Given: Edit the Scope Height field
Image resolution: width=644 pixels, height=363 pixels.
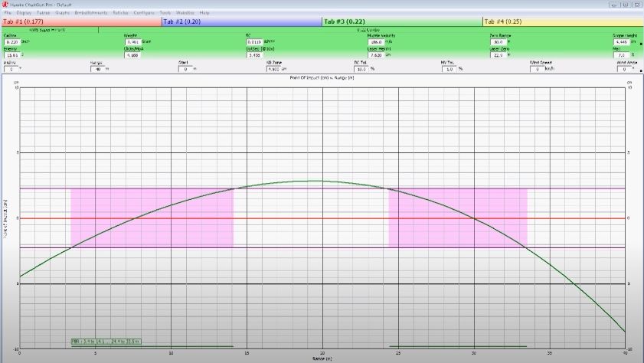Looking at the screenshot, I should pos(621,42).
